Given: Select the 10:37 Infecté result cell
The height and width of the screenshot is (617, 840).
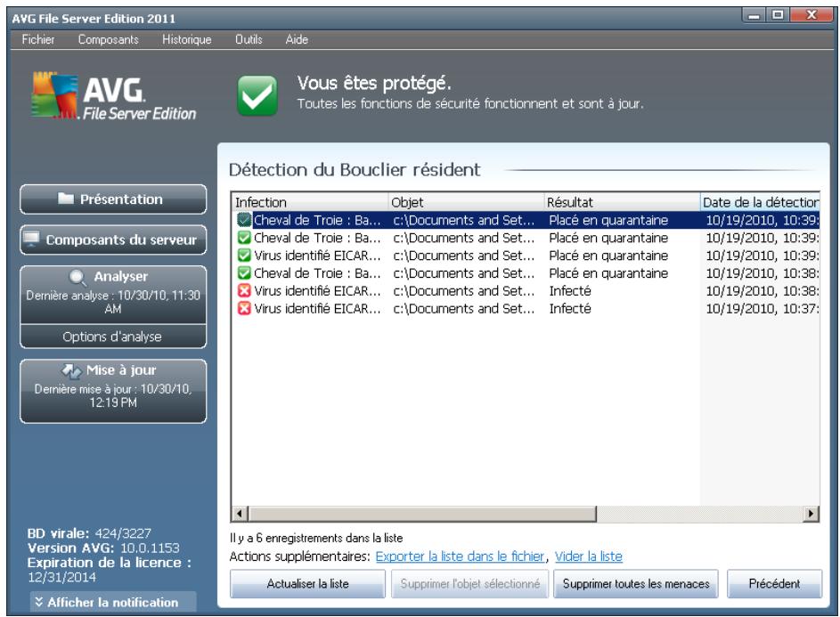Looking at the screenshot, I should pyautogui.click(x=570, y=308).
